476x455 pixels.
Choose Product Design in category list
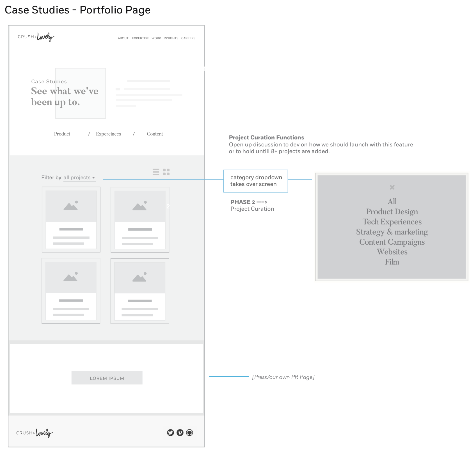392,212
